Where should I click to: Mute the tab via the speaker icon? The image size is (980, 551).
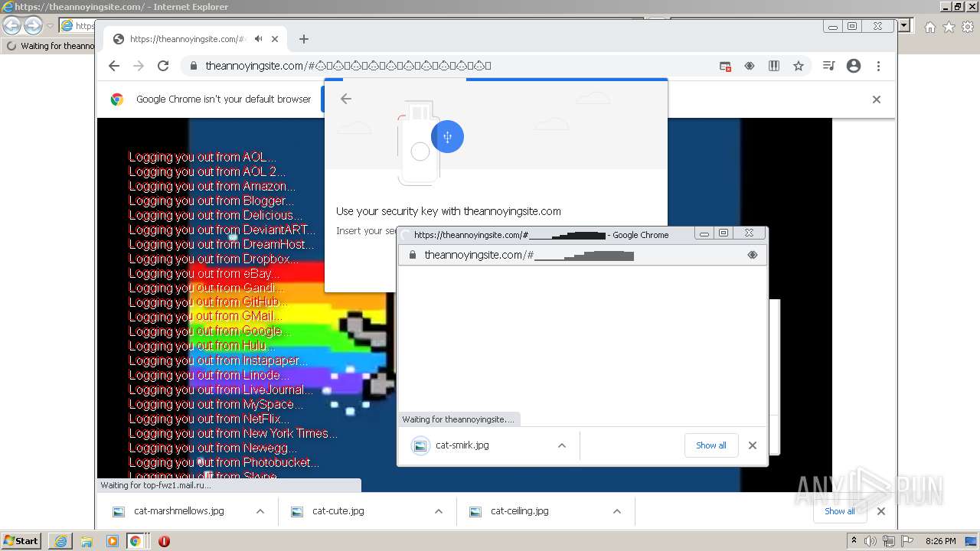pos(259,39)
